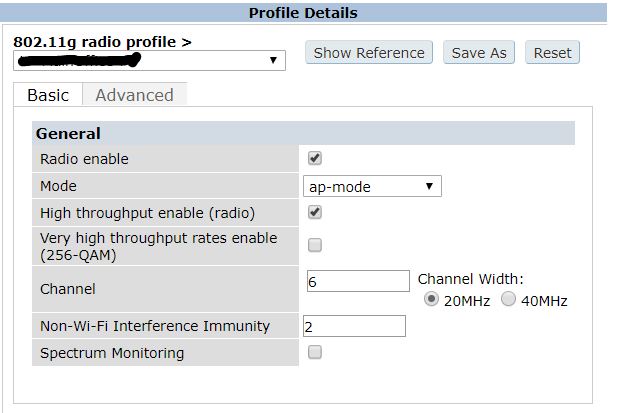This screenshot has height=413, width=618.
Task: Switch to the Basic tab
Action: click(x=48, y=95)
